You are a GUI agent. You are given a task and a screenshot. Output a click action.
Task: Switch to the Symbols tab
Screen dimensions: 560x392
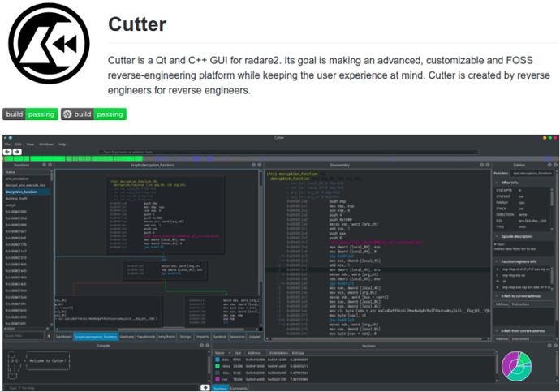point(220,337)
